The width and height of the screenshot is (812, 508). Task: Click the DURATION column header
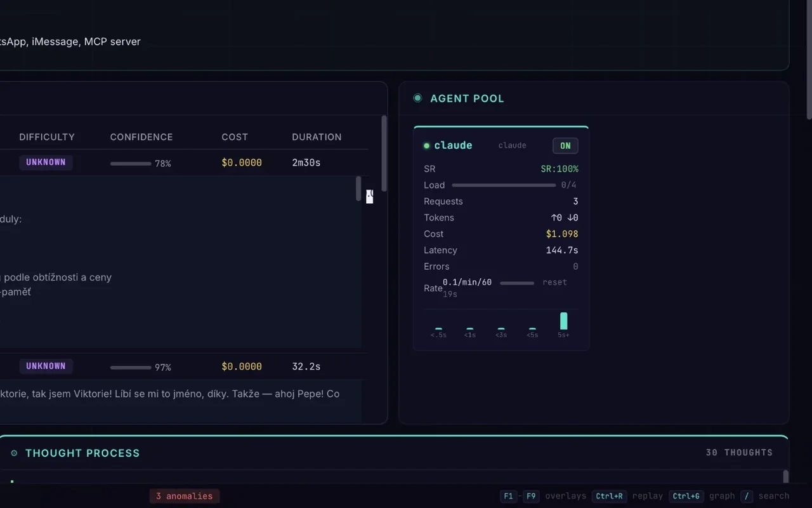pyautogui.click(x=317, y=137)
